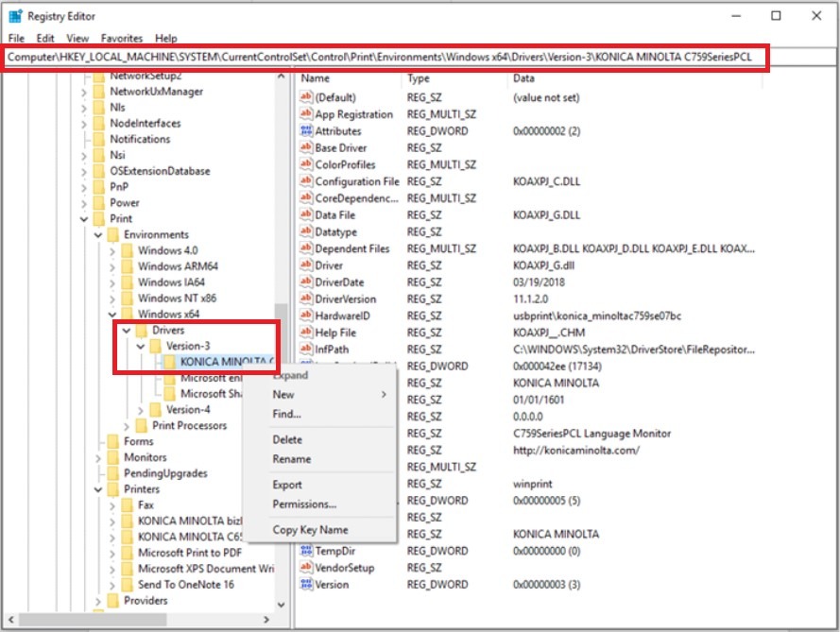Click the Registry Editor title bar icon
The width and height of the screenshot is (840, 632).
coord(15,16)
